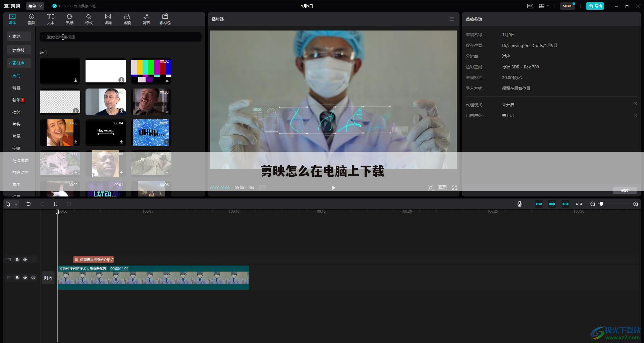Toggle main track magnet snapping
This screenshot has height=343, width=644.
point(539,204)
